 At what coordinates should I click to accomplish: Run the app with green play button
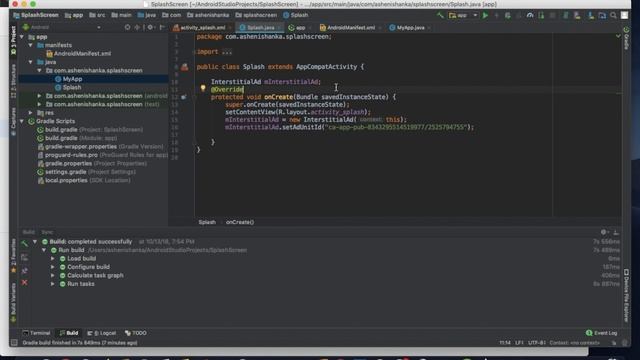click(485, 16)
